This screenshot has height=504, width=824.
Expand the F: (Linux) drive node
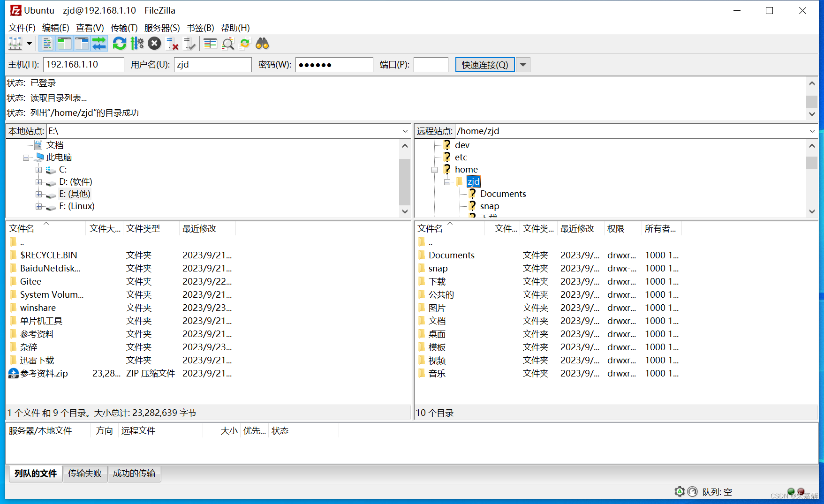(38, 206)
